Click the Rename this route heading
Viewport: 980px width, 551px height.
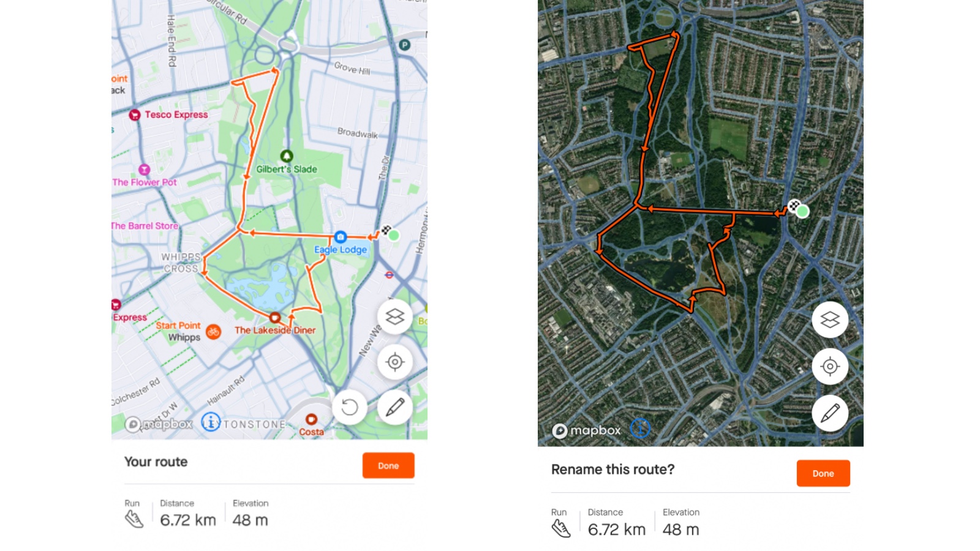coord(612,469)
